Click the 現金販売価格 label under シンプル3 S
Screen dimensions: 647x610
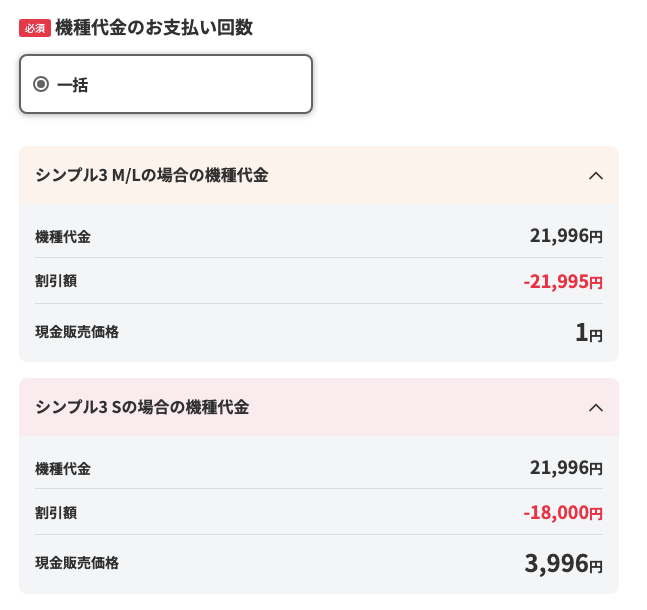(x=77, y=562)
